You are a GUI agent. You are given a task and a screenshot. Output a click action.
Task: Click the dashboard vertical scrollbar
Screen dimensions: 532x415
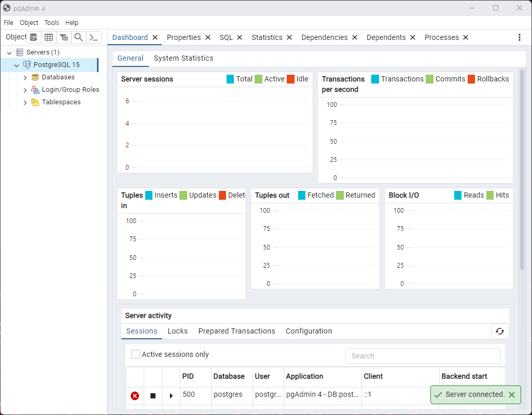(522, 170)
